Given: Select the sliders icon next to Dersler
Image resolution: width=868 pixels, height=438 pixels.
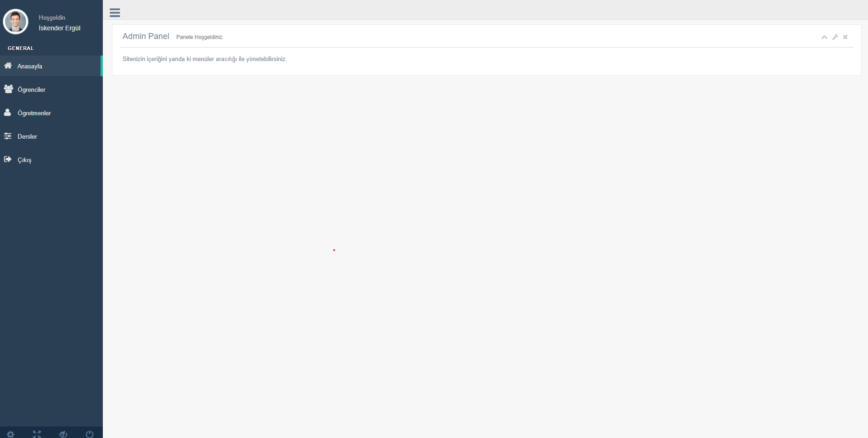Looking at the screenshot, I should pyautogui.click(x=8, y=136).
